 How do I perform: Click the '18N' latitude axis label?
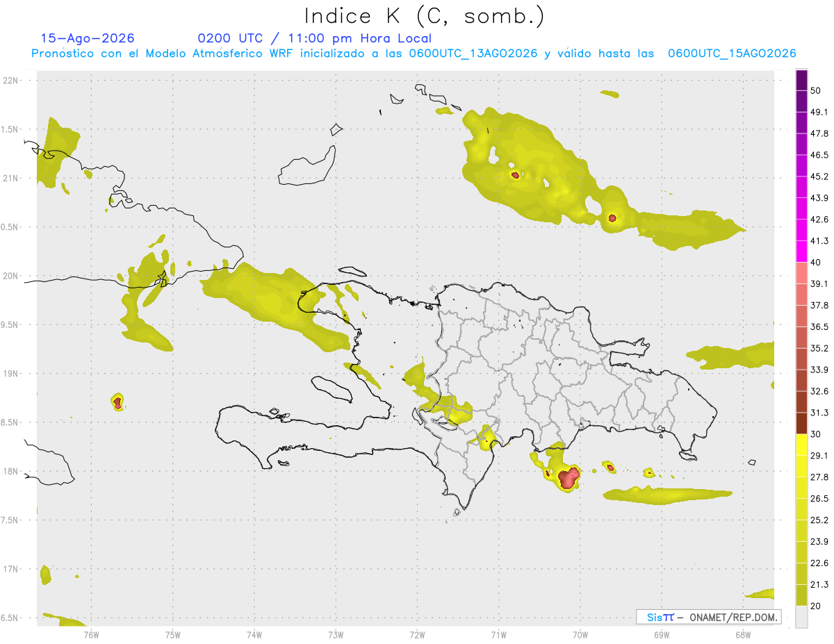click(x=12, y=471)
